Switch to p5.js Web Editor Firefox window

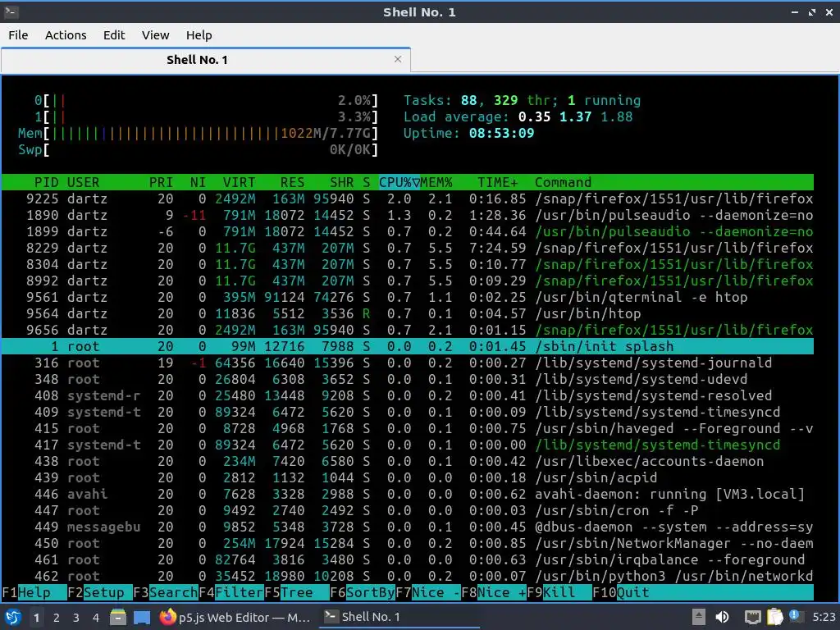pos(235,617)
